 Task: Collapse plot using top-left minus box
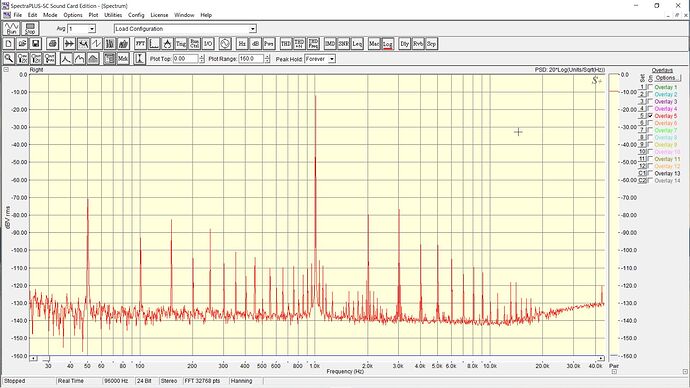point(6,70)
